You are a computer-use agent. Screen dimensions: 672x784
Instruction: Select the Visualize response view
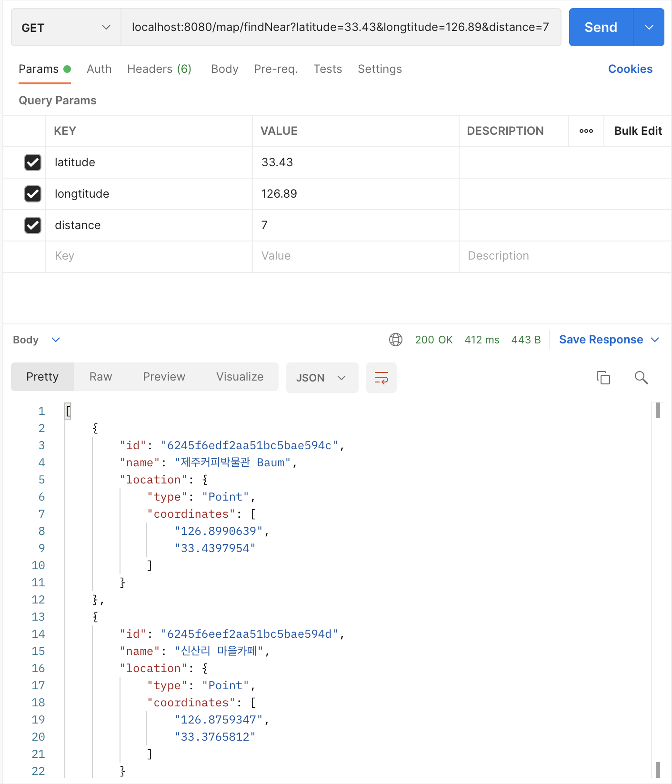(240, 377)
